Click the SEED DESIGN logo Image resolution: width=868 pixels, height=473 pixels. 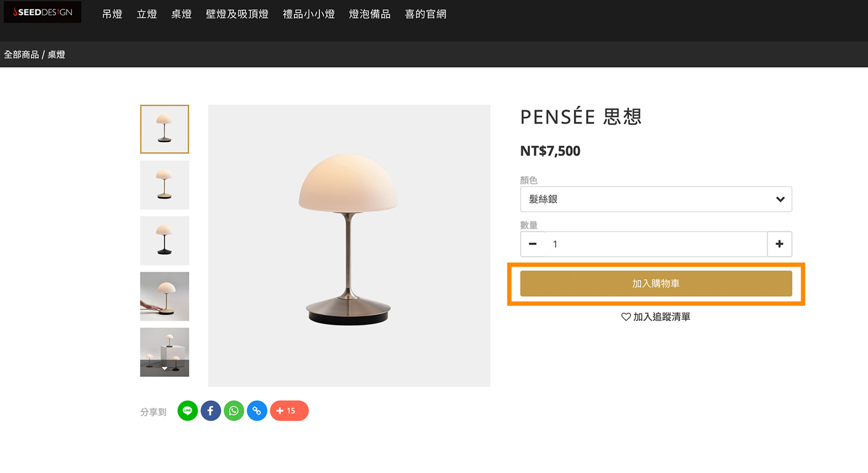(x=42, y=12)
